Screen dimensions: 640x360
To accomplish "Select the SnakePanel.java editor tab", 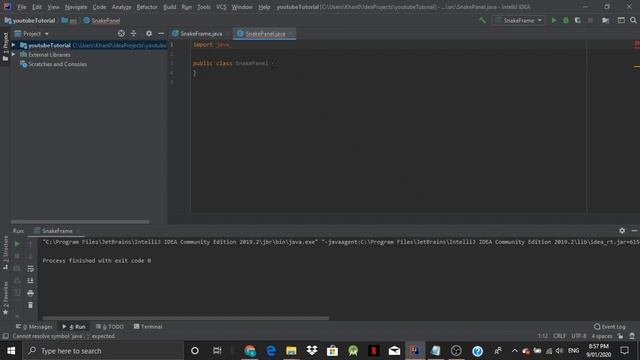I will tap(265, 33).
